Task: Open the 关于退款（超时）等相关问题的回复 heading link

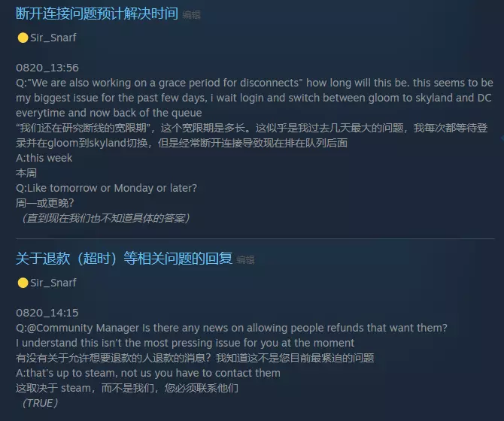Action: click(124, 259)
